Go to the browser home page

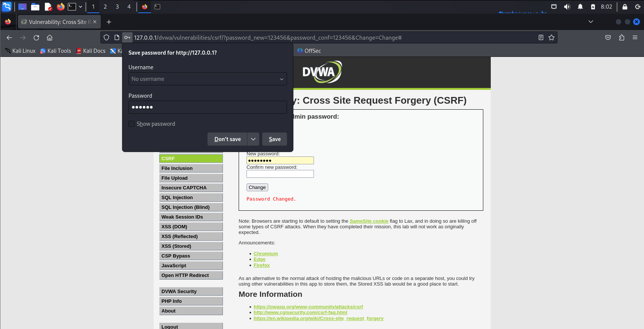49,37
